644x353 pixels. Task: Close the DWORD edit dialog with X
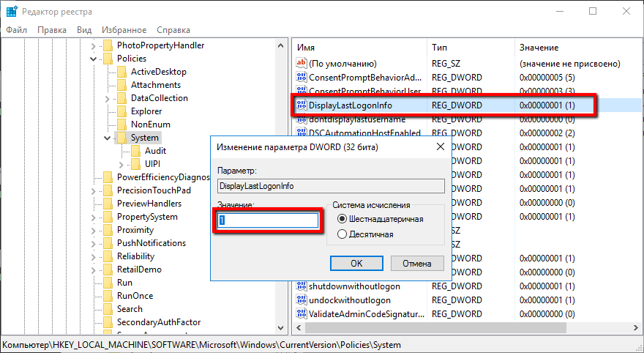coord(441,146)
